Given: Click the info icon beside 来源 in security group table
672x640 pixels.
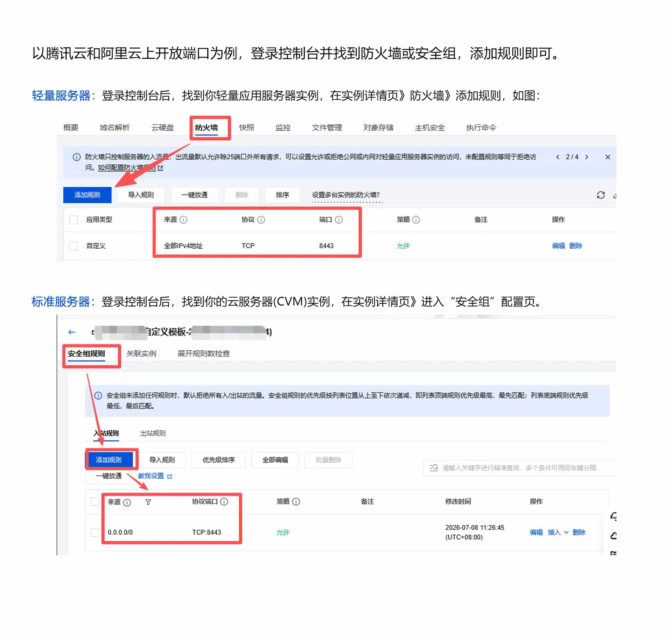Looking at the screenshot, I should pos(127,502).
